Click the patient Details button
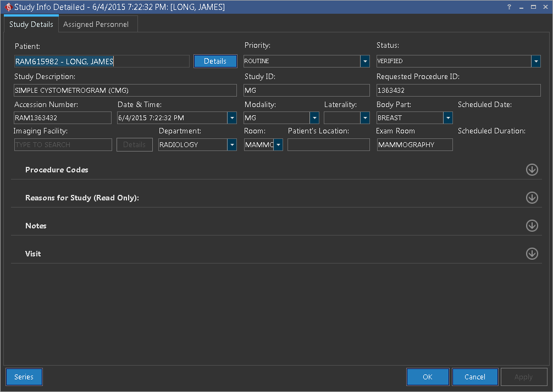 [x=215, y=61]
